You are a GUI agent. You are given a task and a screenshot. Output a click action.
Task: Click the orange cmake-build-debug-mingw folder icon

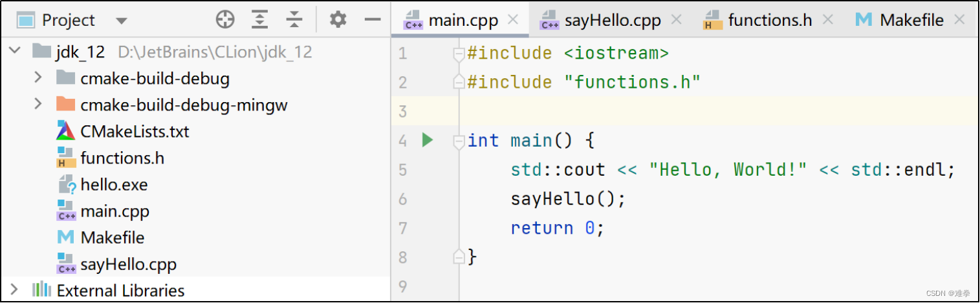coord(66,104)
